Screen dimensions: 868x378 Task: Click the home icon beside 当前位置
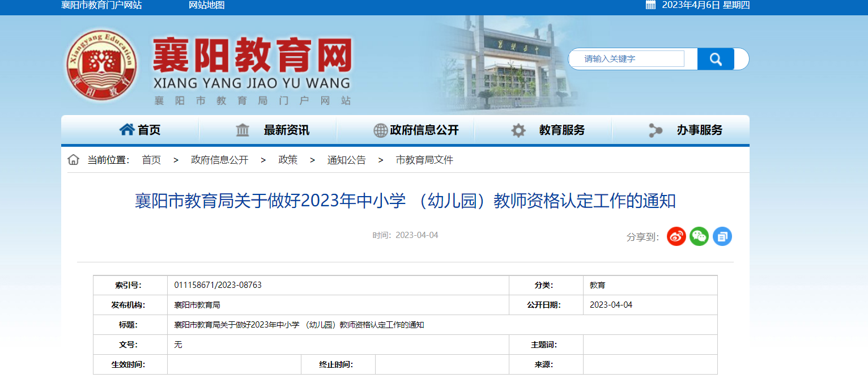(x=73, y=160)
